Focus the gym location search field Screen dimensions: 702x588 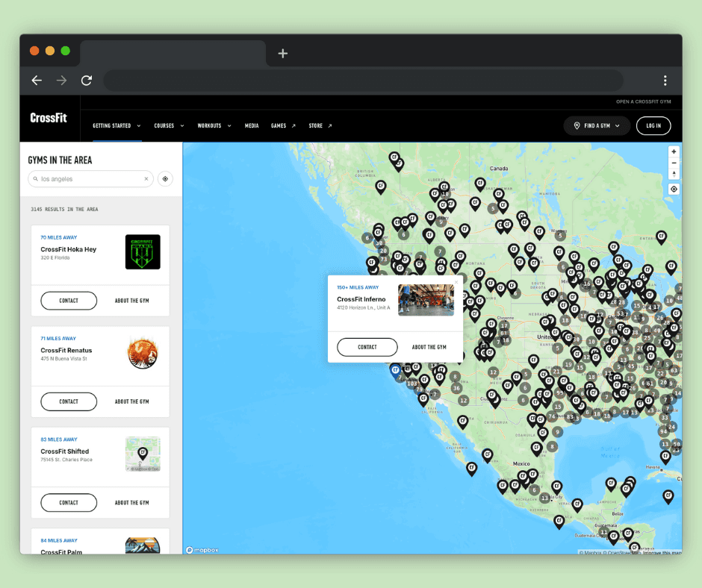pyautogui.click(x=91, y=178)
